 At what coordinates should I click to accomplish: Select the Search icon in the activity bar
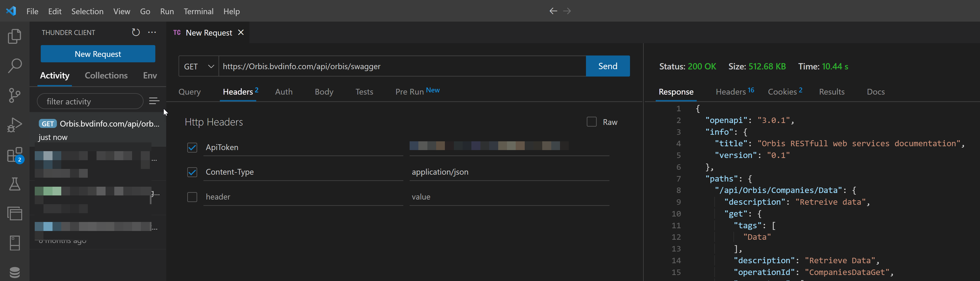14,65
